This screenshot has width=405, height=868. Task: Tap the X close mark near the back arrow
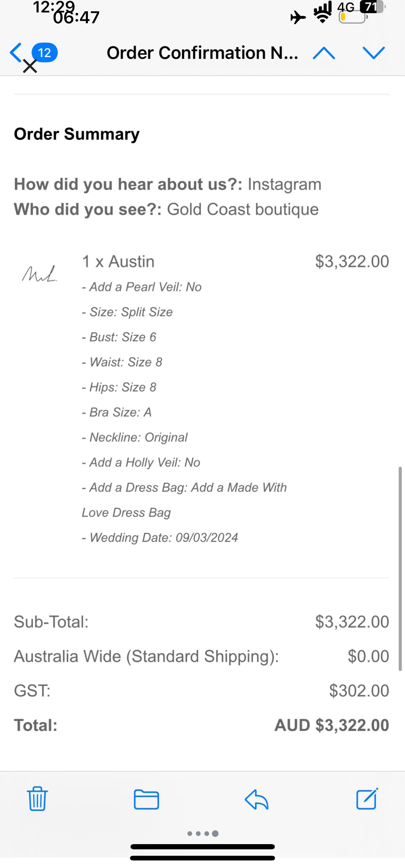pyautogui.click(x=30, y=66)
